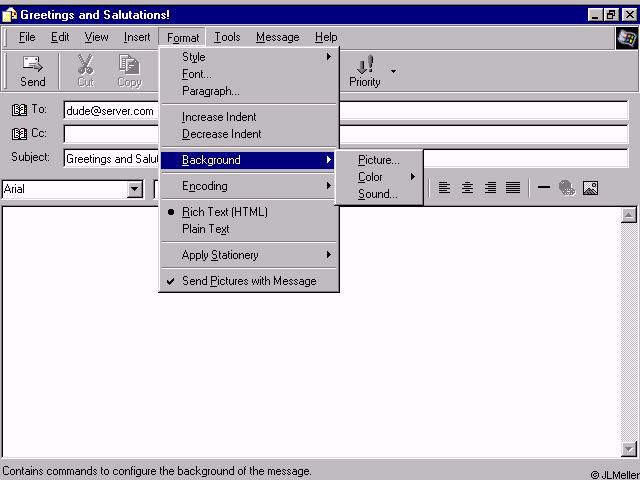Screen dimensions: 640x480
Task: Click the empty Cc field
Action: 346,134
